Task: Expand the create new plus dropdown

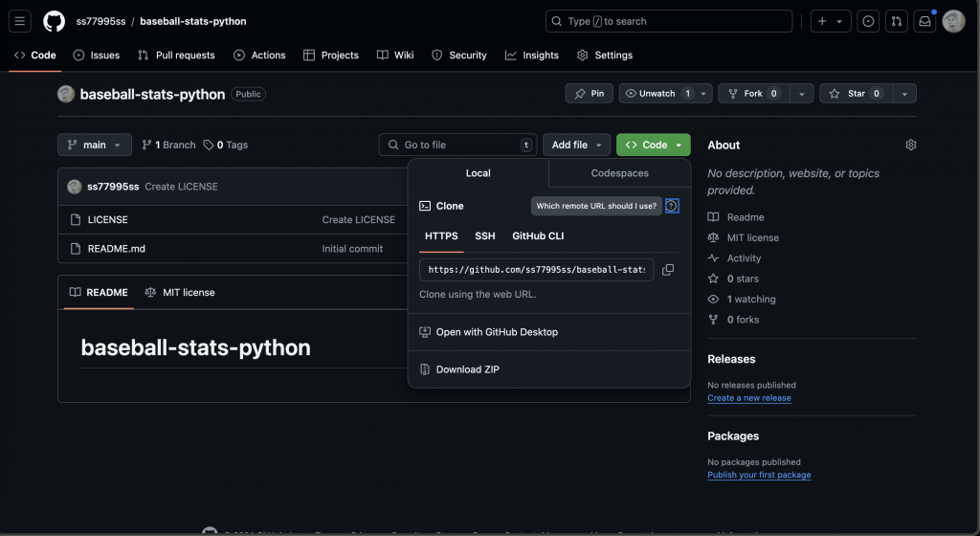Action: tap(830, 21)
